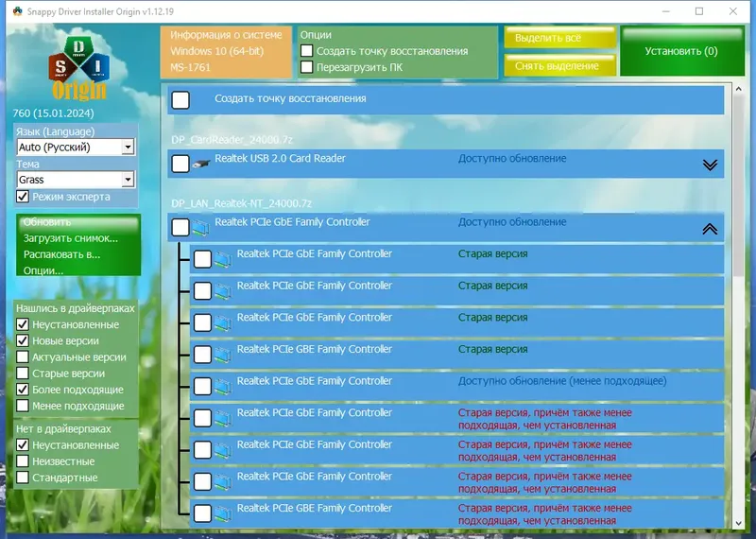Maximize the Snappy Driver Installer window
This screenshot has height=539, width=756.
click(699, 11)
